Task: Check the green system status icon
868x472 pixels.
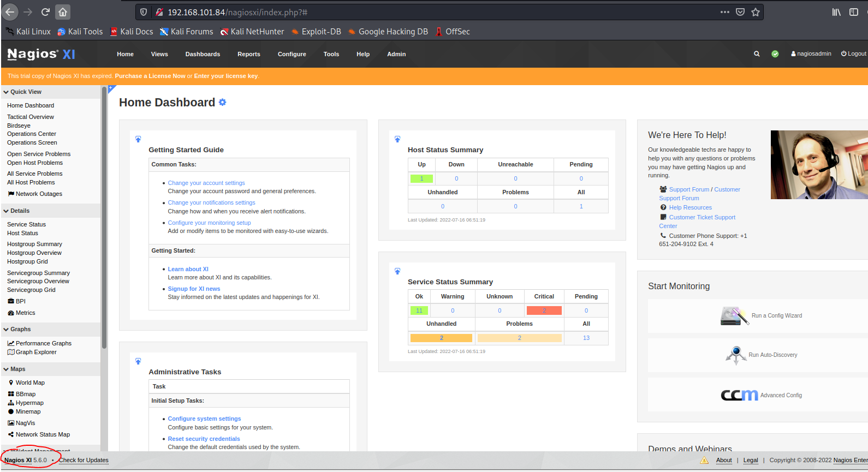Action: tap(775, 54)
